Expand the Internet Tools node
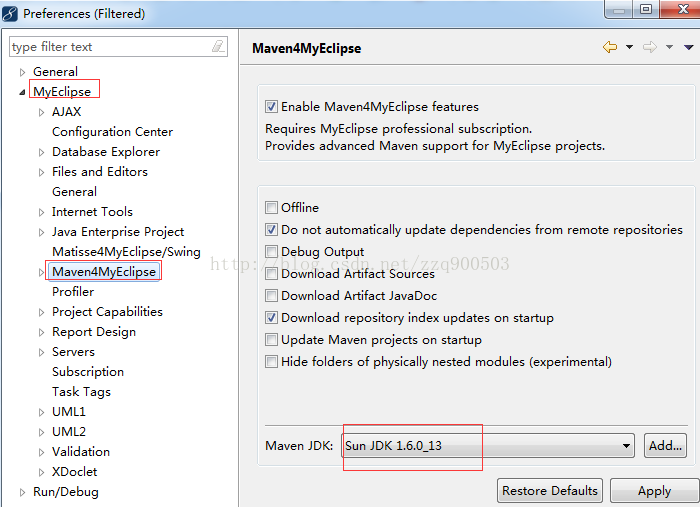This screenshot has width=700, height=507. coord(42,212)
